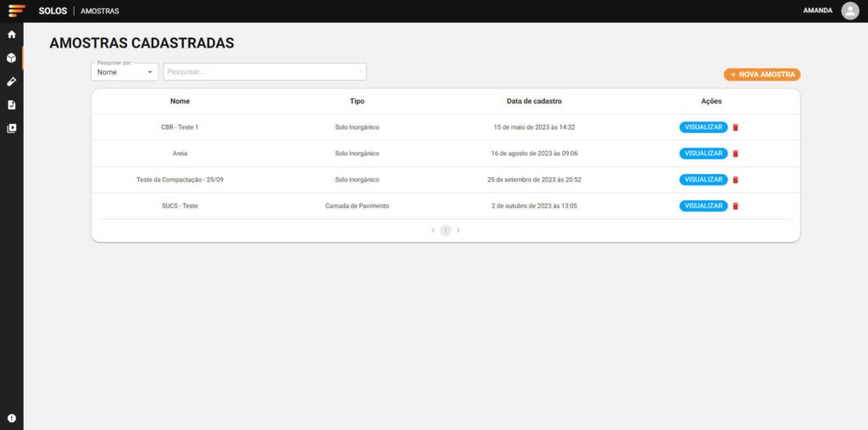The width and height of the screenshot is (868, 430).
Task: Go to next page in pagination
Action: [x=459, y=231]
